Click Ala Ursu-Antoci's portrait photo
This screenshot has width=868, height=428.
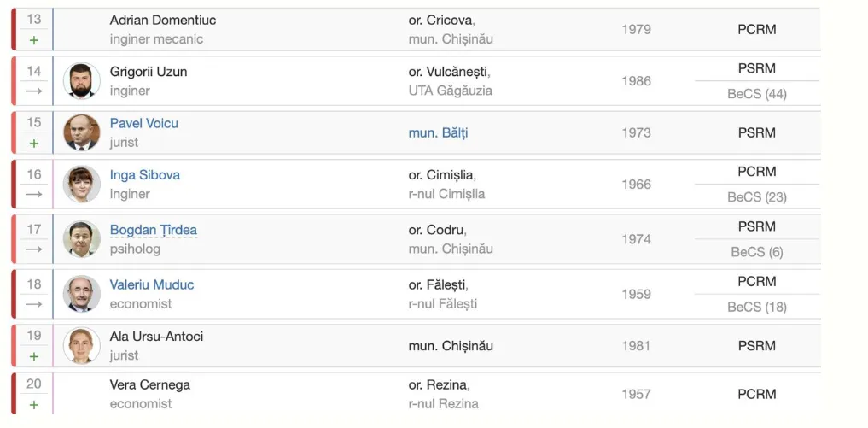pyautogui.click(x=82, y=346)
